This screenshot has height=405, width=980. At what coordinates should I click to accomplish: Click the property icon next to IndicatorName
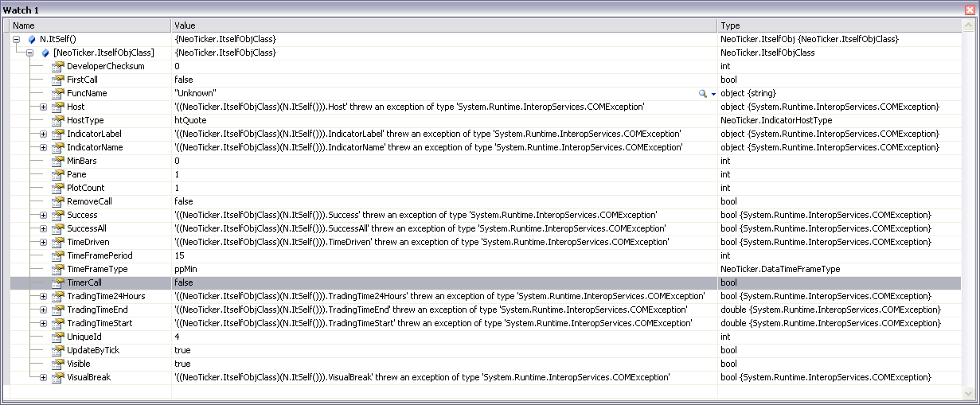pos(57,147)
